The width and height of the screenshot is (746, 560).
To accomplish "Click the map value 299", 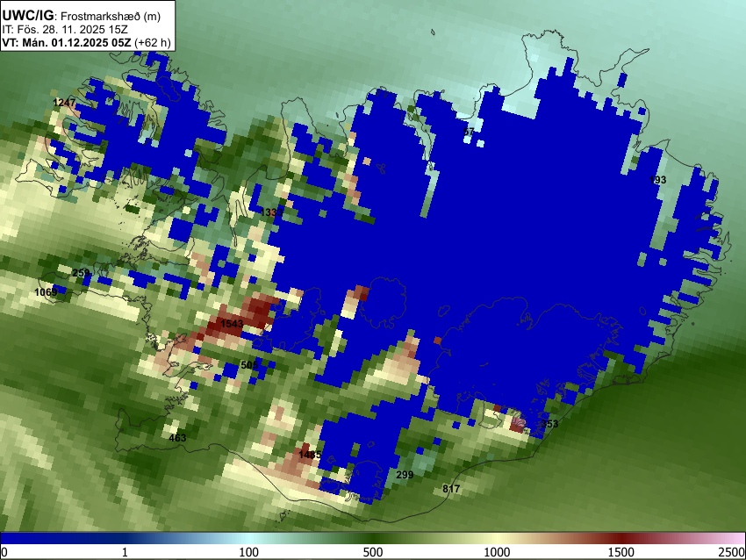I will pos(405,474).
